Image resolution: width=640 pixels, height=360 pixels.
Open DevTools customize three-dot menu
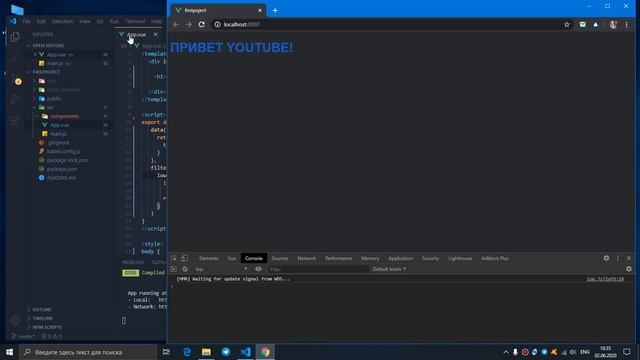click(x=618, y=258)
